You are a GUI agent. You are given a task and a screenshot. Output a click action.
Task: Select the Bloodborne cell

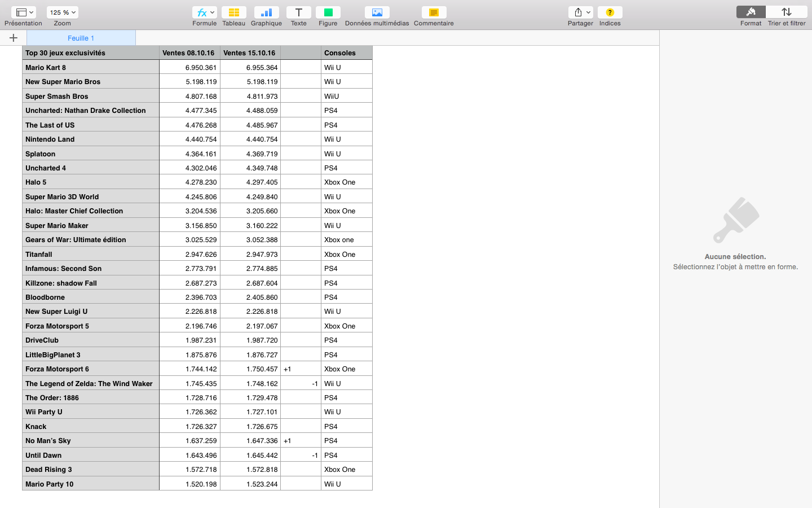click(91, 297)
